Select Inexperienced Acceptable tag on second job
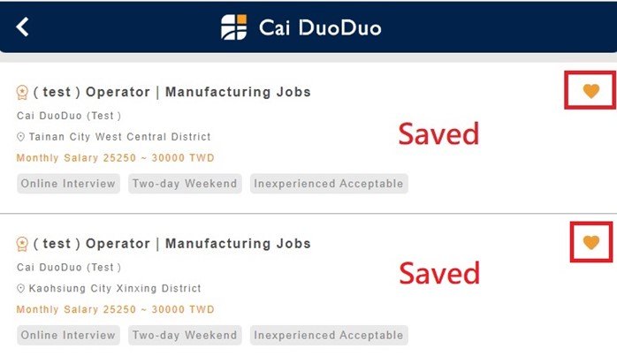 (327, 336)
